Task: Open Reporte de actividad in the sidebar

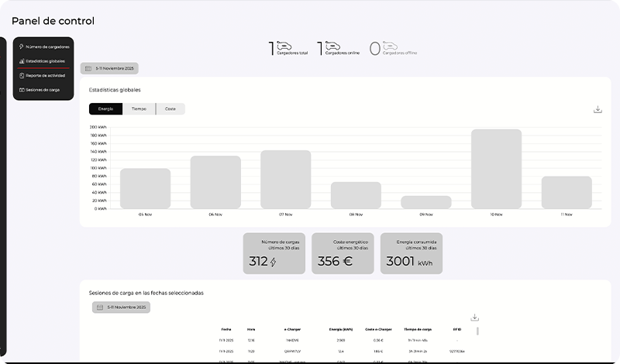Action: tap(45, 75)
